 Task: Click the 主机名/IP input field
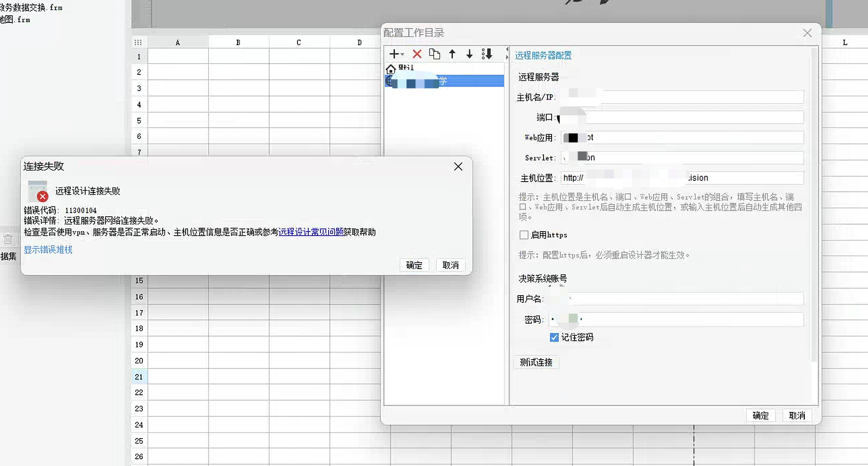click(x=681, y=97)
